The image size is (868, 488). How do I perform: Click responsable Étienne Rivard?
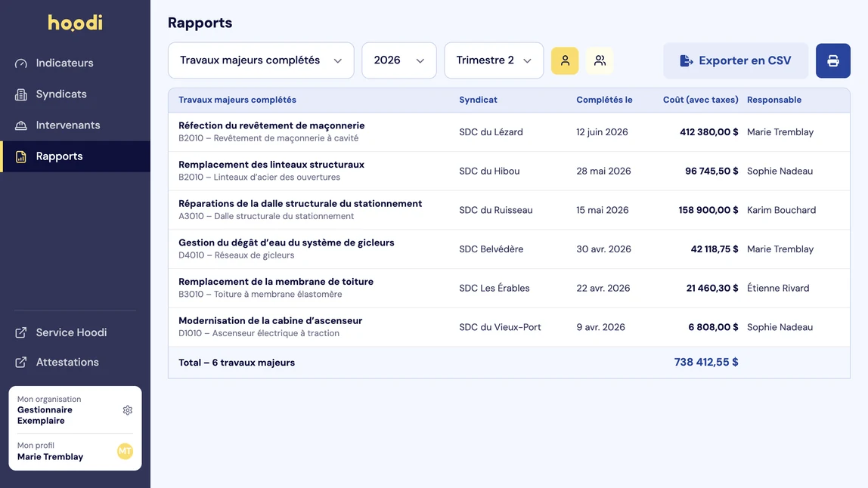click(x=778, y=289)
